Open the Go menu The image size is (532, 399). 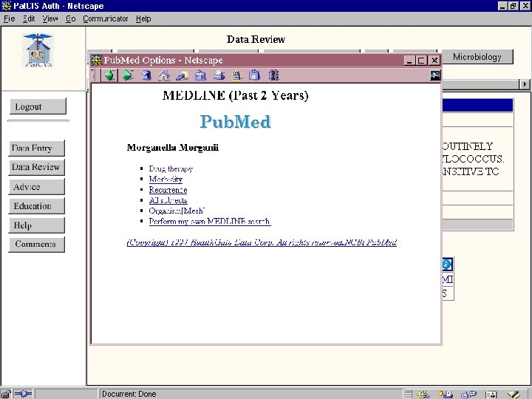(x=71, y=18)
